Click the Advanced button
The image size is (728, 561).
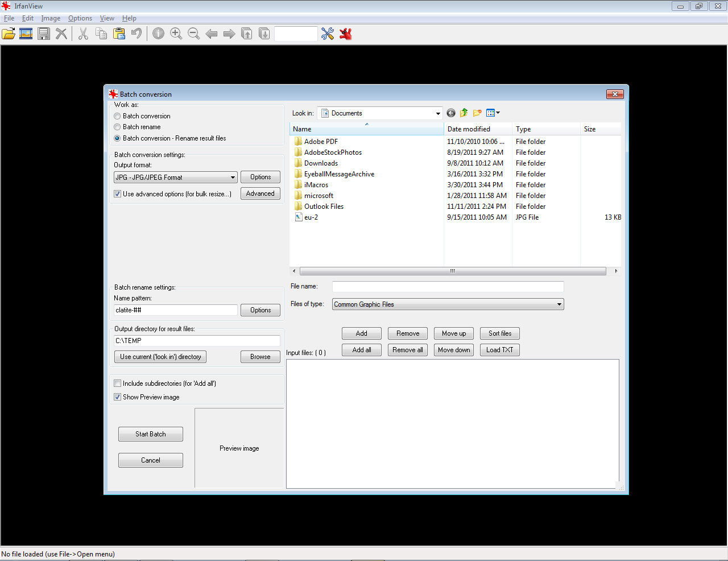(x=260, y=193)
